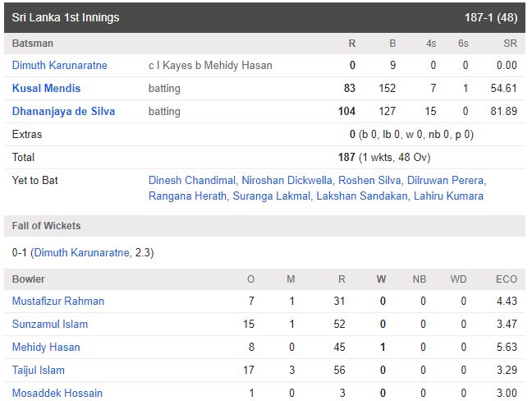Click the Dhananjaya de Silva link
The height and width of the screenshot is (401, 532).
click(x=63, y=112)
